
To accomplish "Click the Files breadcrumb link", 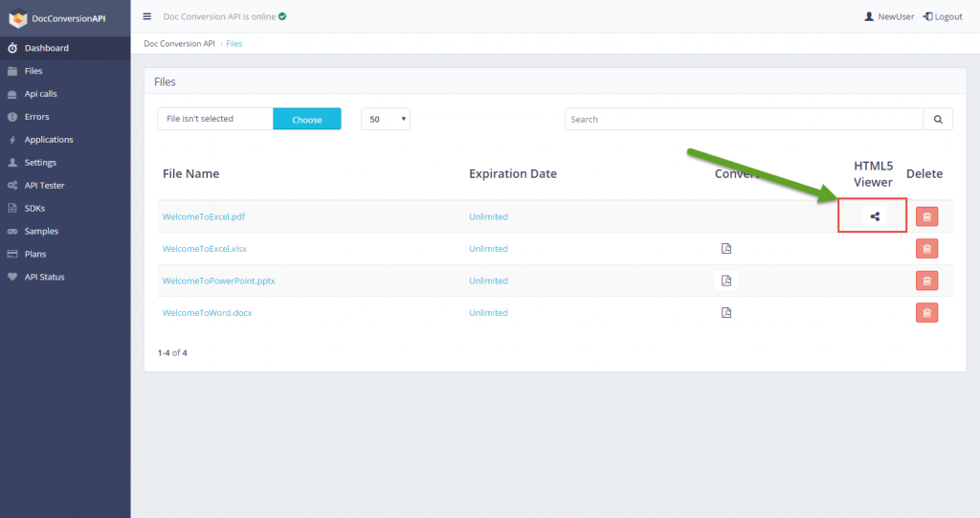I will 234,44.
